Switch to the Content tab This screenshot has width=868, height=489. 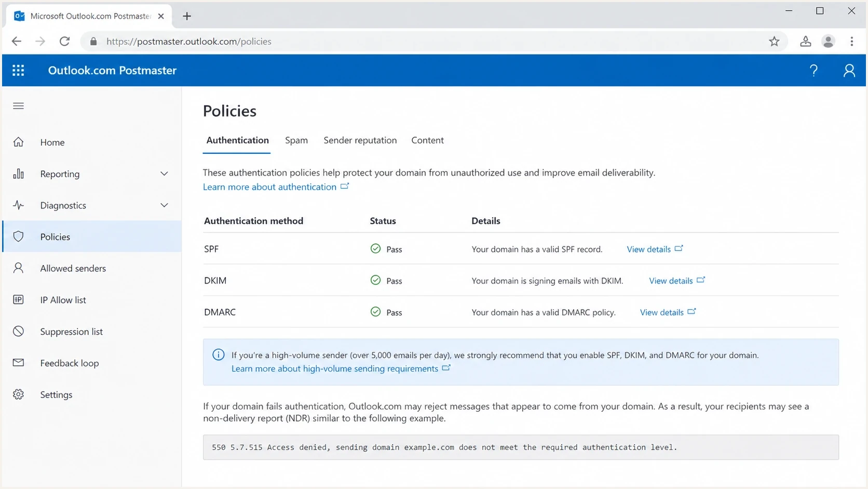(428, 140)
